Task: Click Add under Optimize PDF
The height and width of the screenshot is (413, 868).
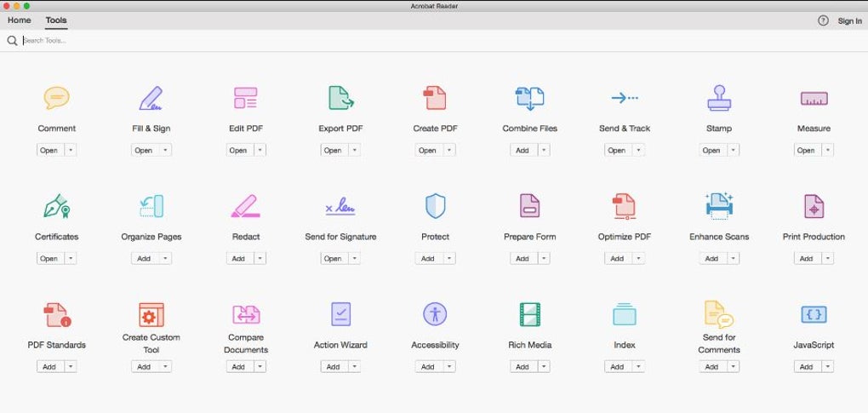Action: point(618,259)
